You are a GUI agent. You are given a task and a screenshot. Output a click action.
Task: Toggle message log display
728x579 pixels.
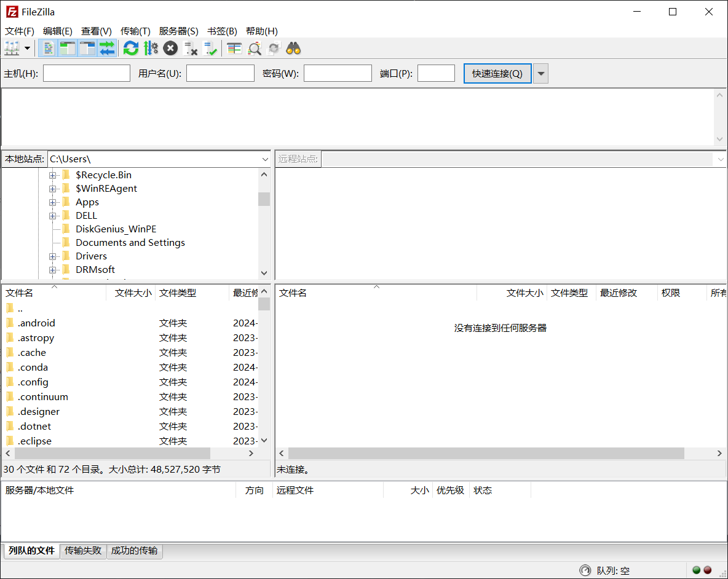(x=48, y=48)
